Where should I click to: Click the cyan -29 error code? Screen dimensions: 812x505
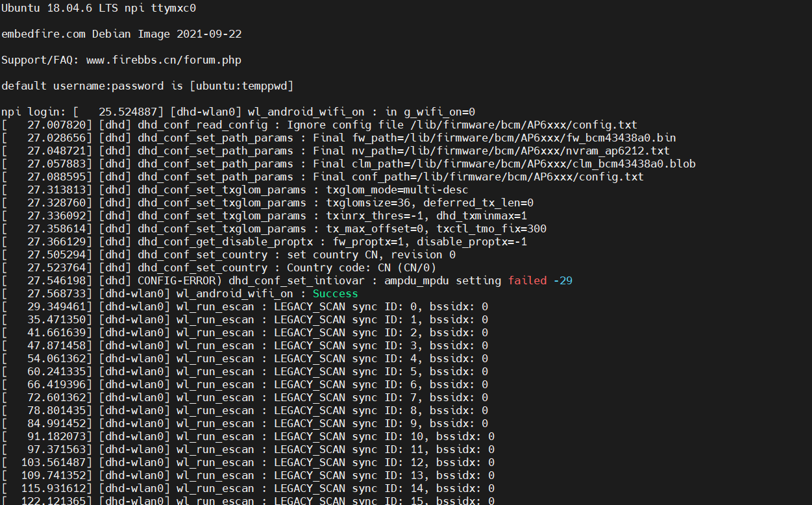pos(563,280)
